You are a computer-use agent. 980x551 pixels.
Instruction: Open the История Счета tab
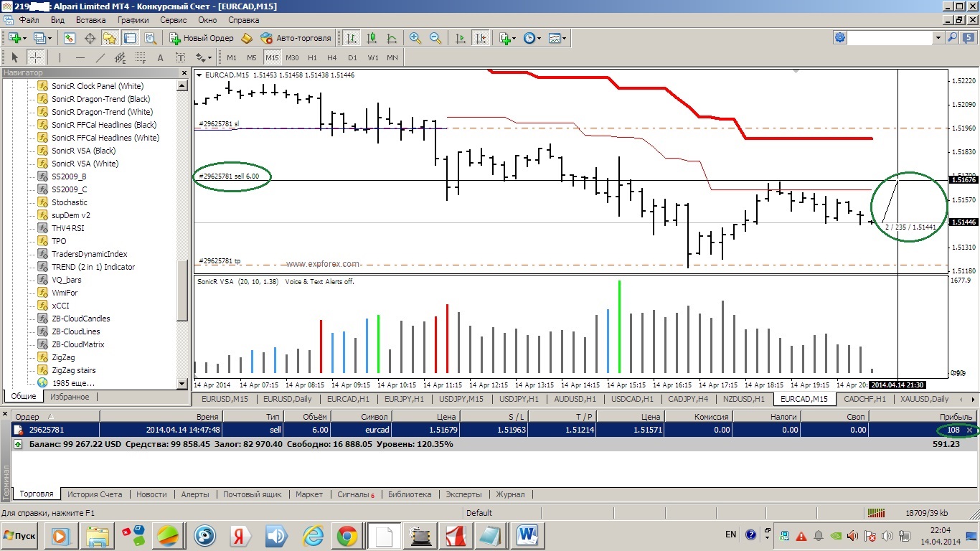(95, 494)
